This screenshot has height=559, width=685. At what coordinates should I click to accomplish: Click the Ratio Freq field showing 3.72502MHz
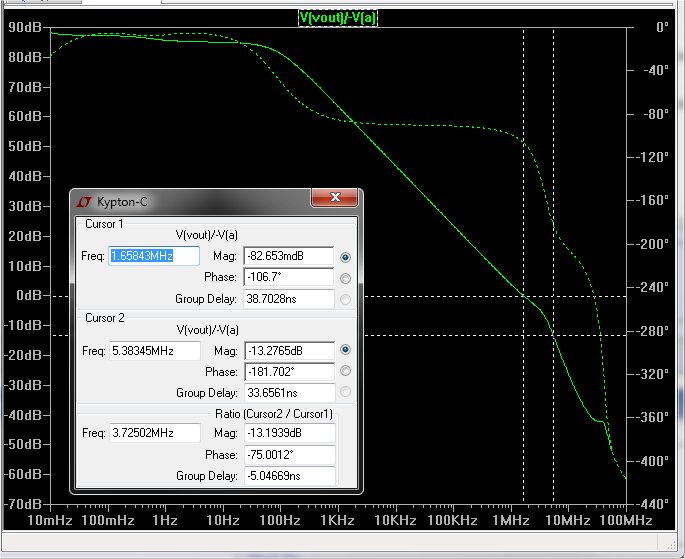(155, 433)
